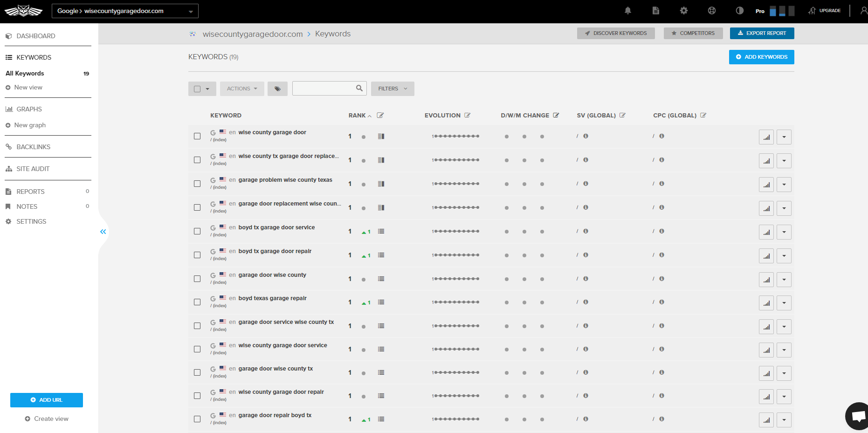Select checkbox for boyd tx garage door repair
The height and width of the screenshot is (433, 868).
point(197,255)
